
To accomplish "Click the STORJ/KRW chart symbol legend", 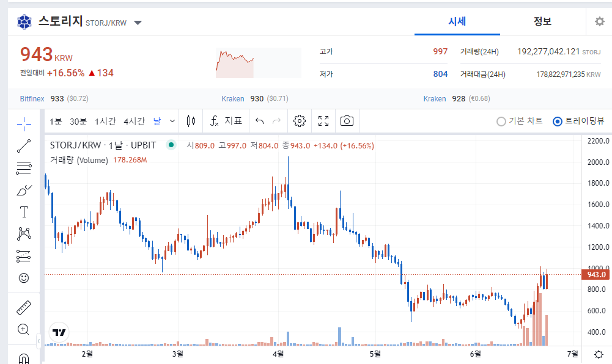I will [x=103, y=145].
